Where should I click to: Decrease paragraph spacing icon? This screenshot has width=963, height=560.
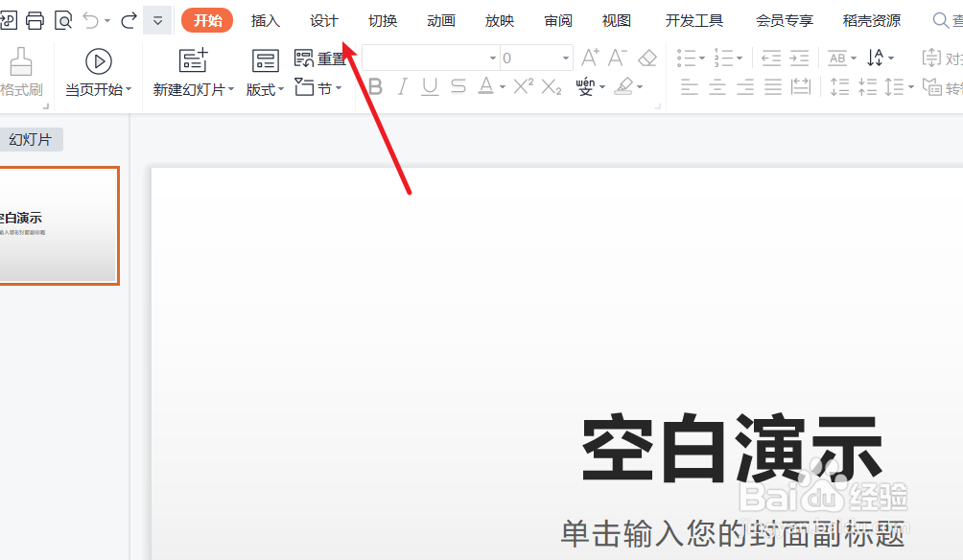(867, 86)
